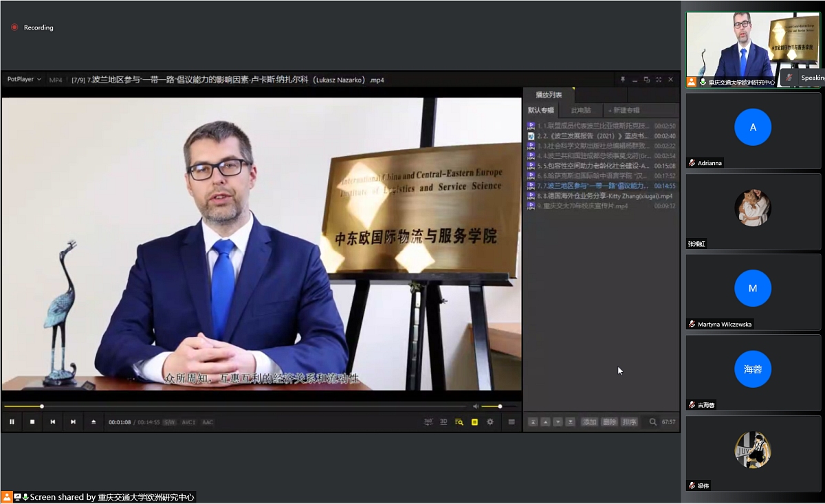Image resolution: width=825 pixels, height=504 pixels.
Task: Mute the PotPlayer volume speaker
Action: coord(475,406)
